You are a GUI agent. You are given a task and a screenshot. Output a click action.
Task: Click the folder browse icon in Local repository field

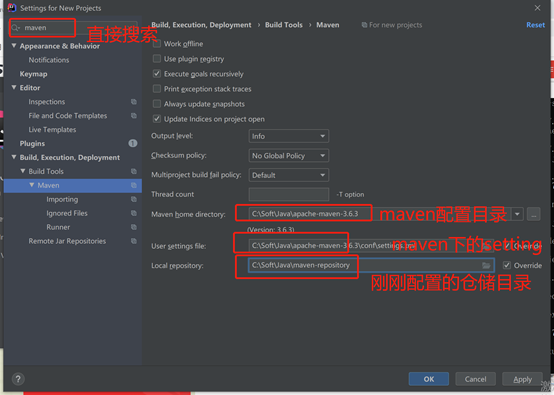(486, 265)
